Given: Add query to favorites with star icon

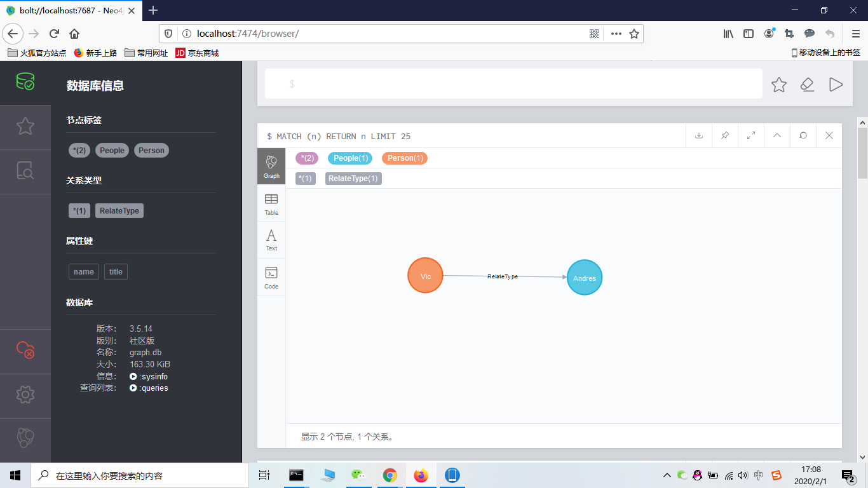Looking at the screenshot, I should pyautogui.click(x=779, y=85).
